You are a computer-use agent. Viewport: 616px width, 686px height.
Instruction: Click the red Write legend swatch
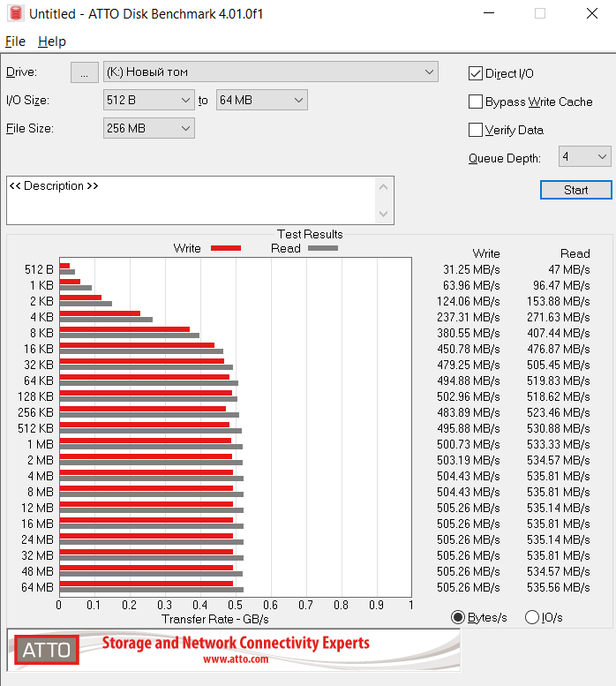coord(226,249)
